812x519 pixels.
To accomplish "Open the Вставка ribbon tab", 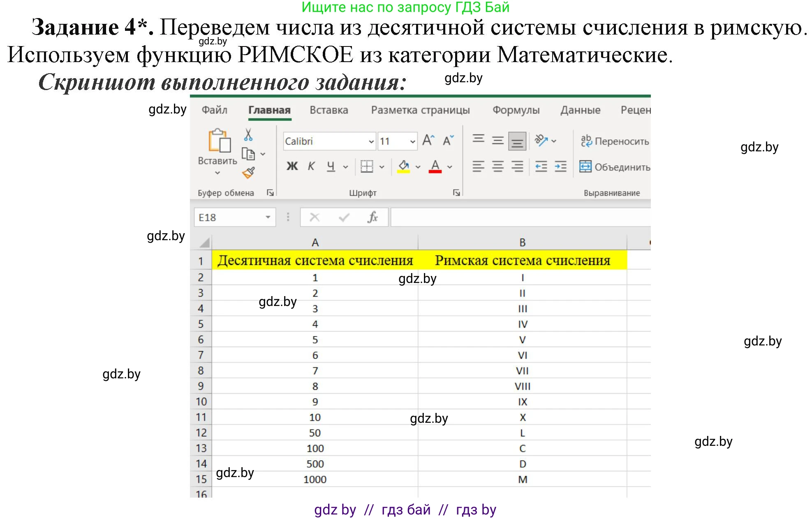I will (x=328, y=110).
